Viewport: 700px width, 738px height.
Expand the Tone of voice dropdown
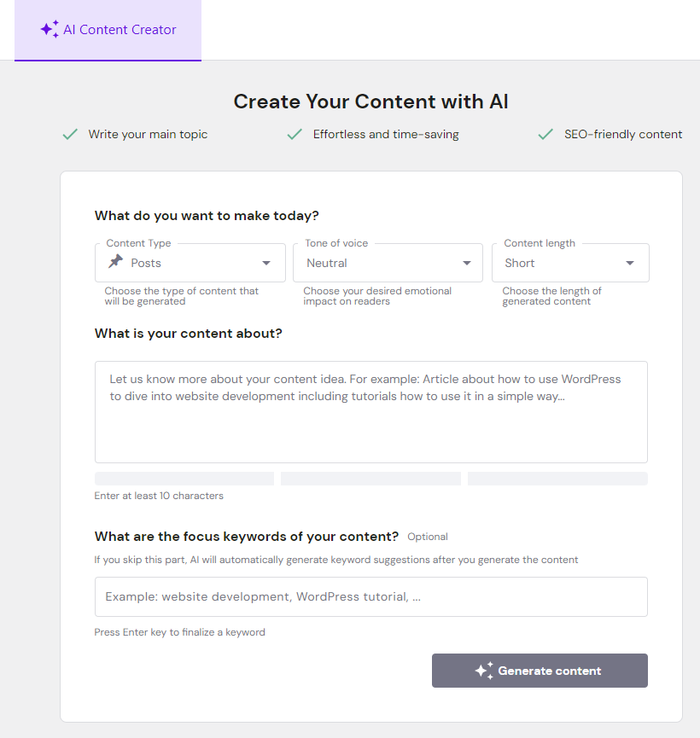click(x=467, y=263)
